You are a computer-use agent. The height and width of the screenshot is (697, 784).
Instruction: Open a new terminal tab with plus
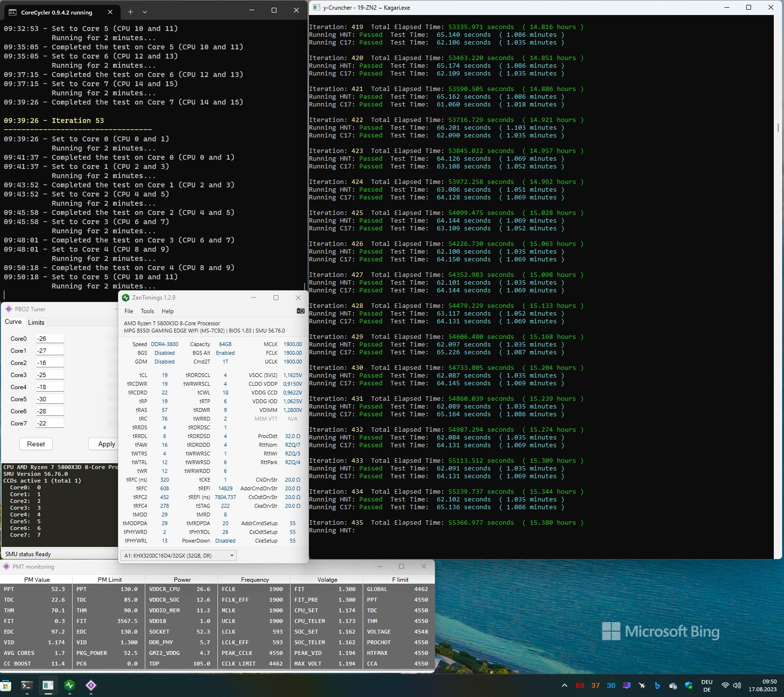(130, 12)
